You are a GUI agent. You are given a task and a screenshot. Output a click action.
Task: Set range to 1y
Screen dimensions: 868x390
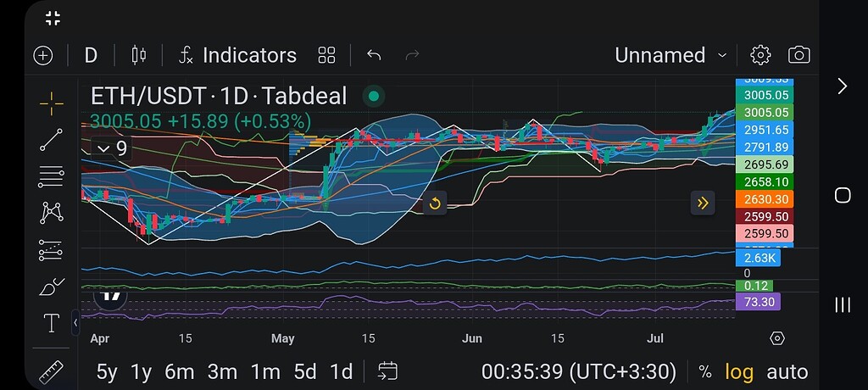[141, 371]
